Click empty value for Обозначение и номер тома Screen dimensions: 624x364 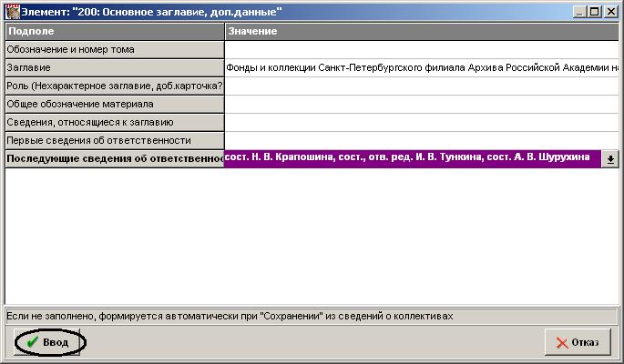pos(422,50)
